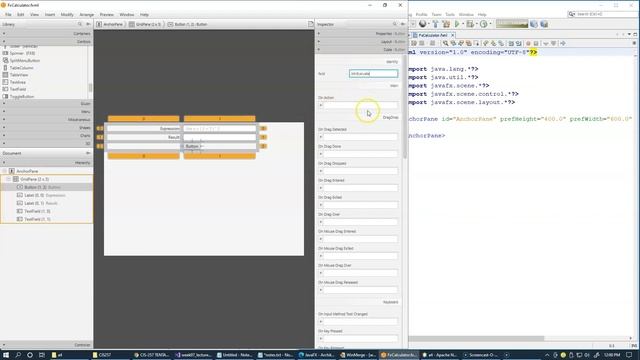640x360 pixels.
Task: Select AnchorPane in the hierarchy tree
Action: [x=27, y=171]
